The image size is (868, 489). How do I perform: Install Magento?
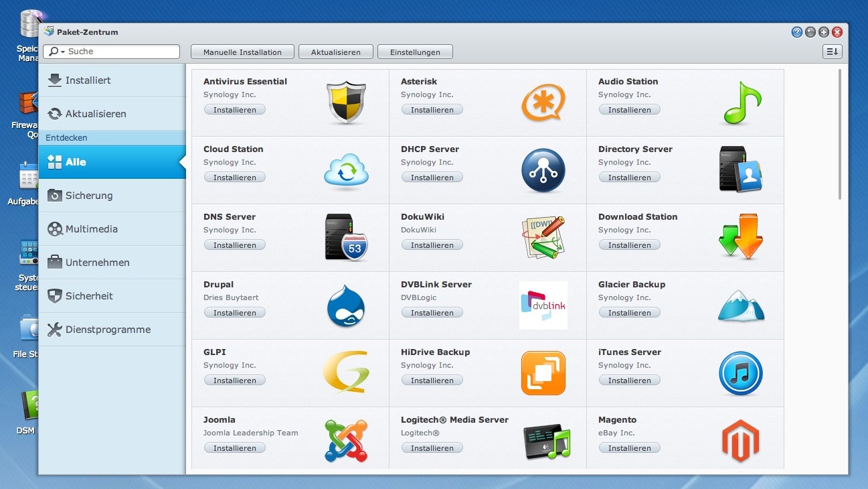630,448
